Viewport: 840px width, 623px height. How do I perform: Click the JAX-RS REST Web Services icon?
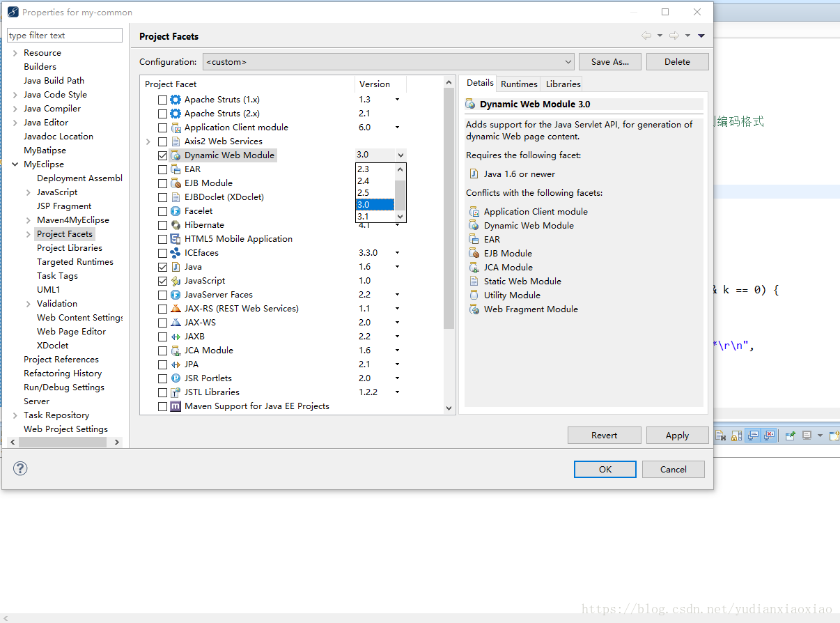click(176, 309)
